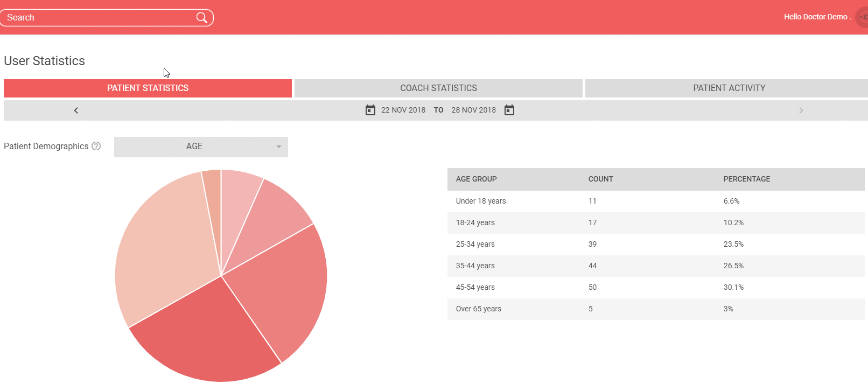Viewport: 868px width, 390px height.
Task: Select the Patient Statistics tab
Action: pos(148,88)
